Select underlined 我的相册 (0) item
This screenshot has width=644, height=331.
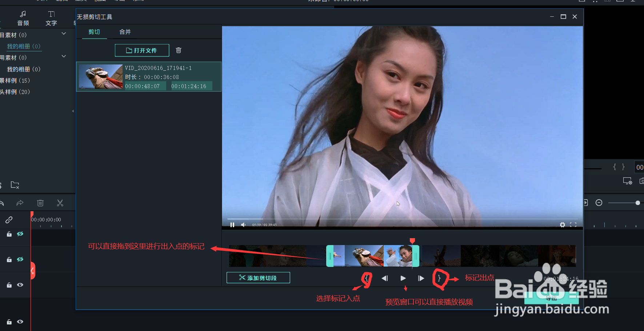[x=24, y=46]
